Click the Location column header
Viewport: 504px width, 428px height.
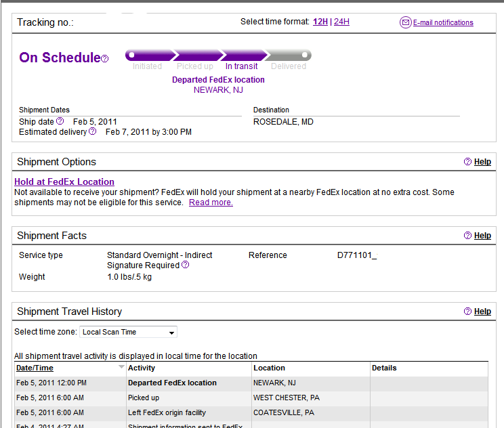(x=269, y=368)
